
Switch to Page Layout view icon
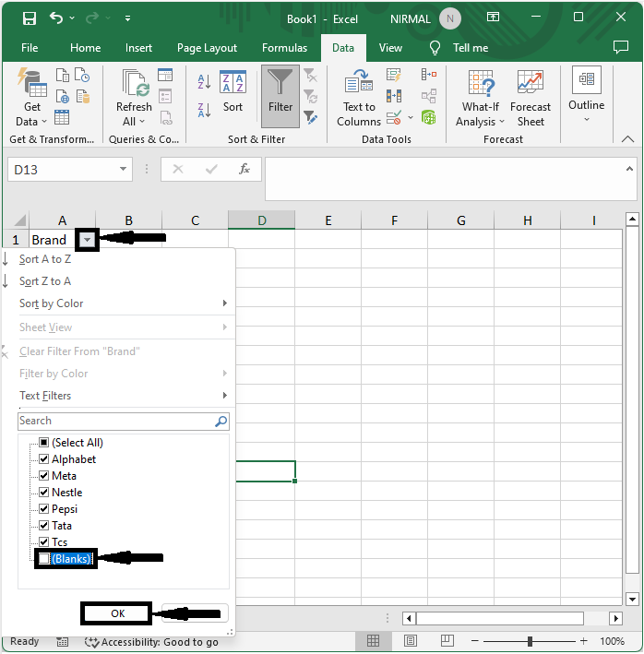tap(411, 641)
